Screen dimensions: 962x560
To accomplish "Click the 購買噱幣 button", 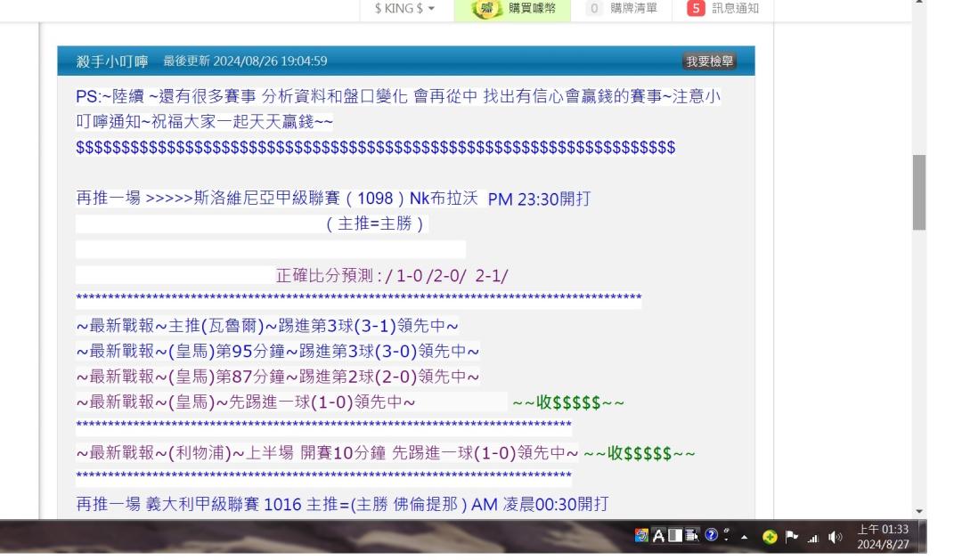I will (512, 9).
